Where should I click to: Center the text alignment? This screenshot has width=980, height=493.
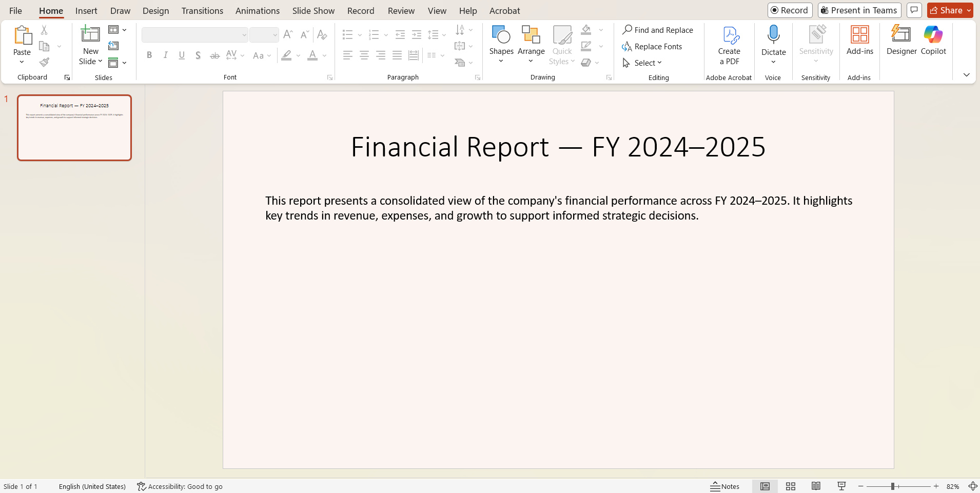[x=364, y=55]
